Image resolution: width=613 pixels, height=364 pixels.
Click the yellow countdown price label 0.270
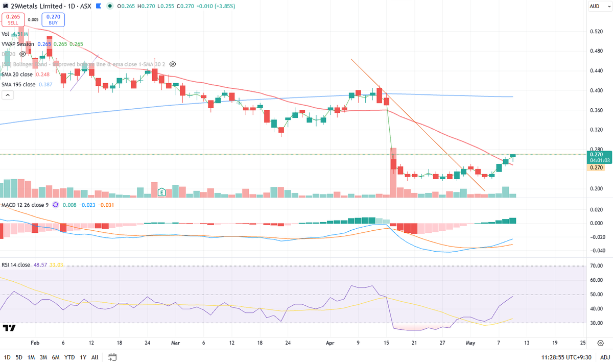click(596, 167)
